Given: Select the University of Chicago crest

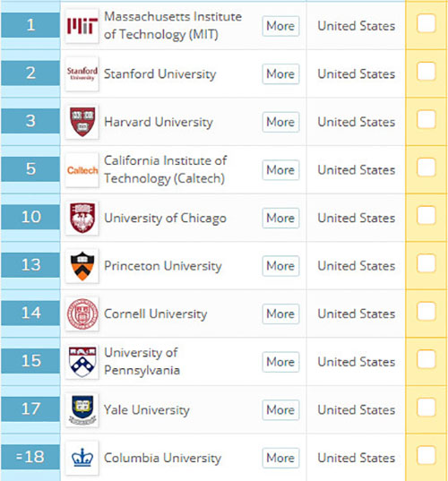Looking at the screenshot, I should coord(82,218).
